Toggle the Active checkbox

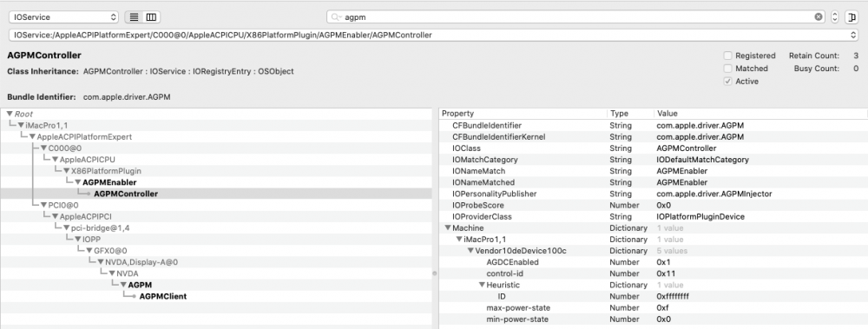[728, 82]
